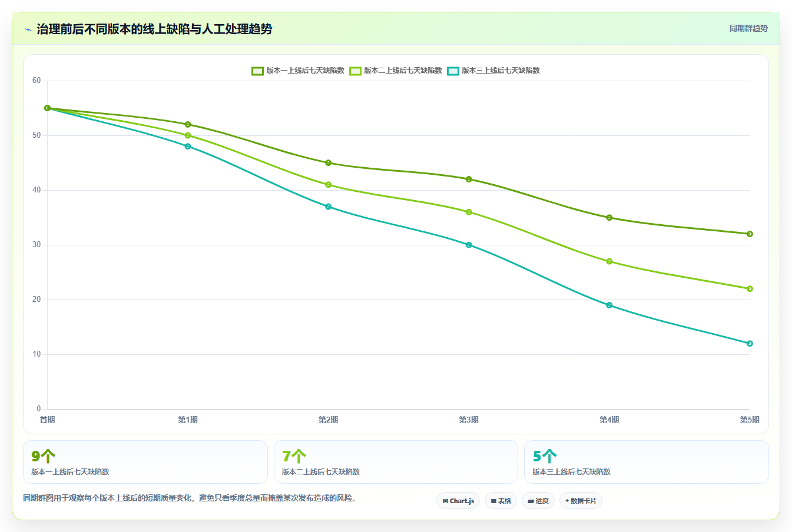Click the 第3期 x-axis label
This screenshot has height=532, width=792.
coord(469,420)
